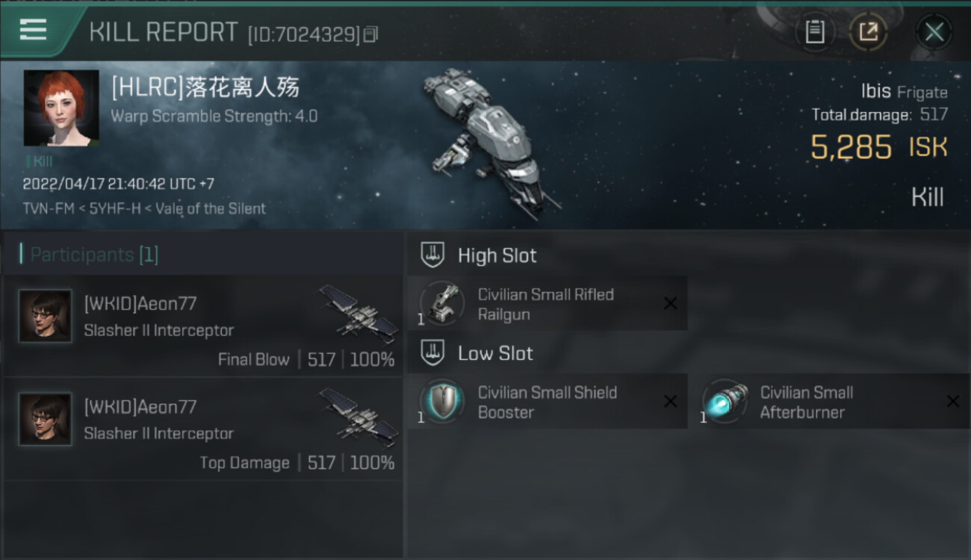Select the Civilian Small Afterburner icon
The width and height of the screenshot is (971, 560).
click(725, 402)
